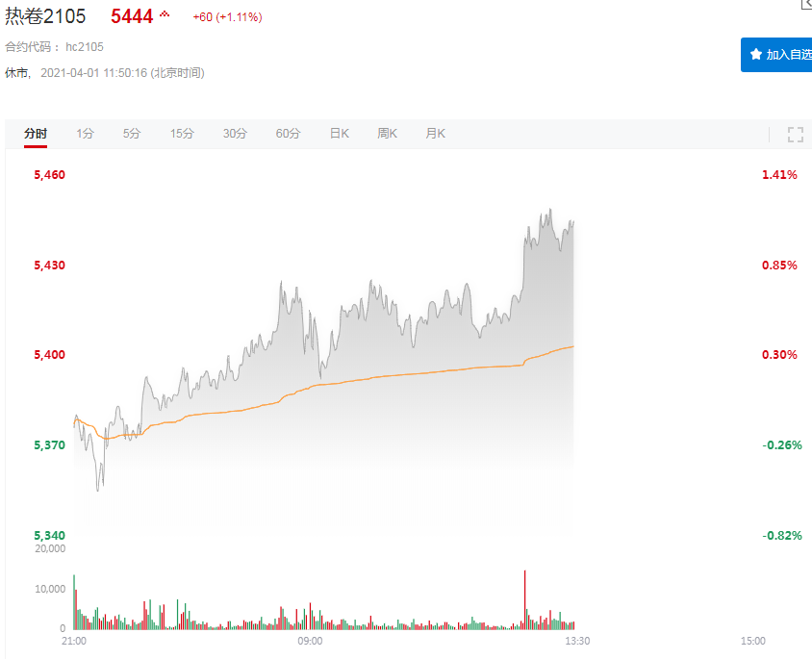Click the partially visible top-right corner icon
The width and height of the screenshot is (812, 659).
click(x=806, y=5)
